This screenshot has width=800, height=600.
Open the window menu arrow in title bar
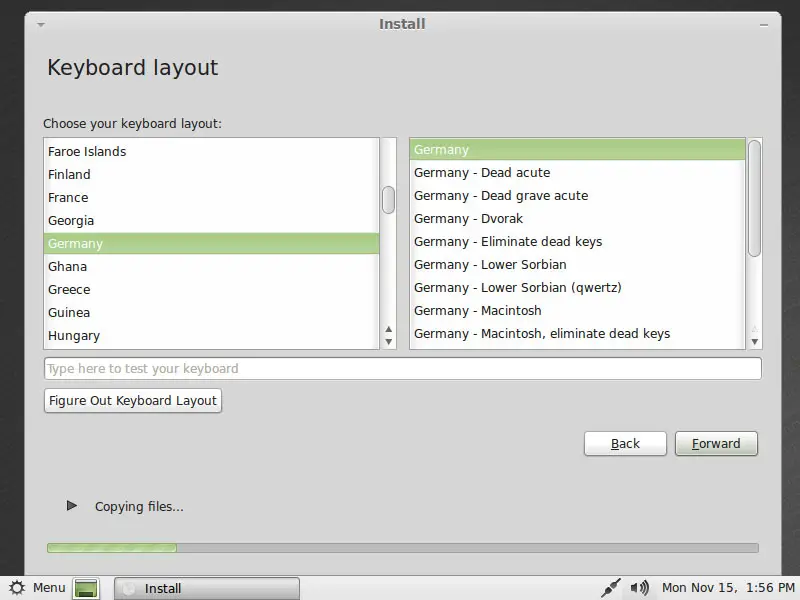click(41, 24)
